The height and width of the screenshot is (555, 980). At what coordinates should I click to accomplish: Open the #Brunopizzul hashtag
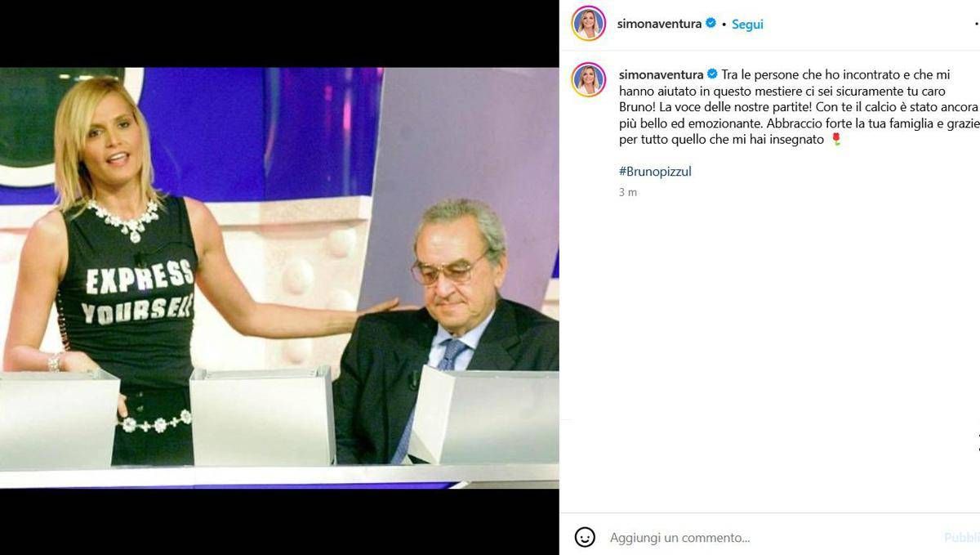coord(655,172)
